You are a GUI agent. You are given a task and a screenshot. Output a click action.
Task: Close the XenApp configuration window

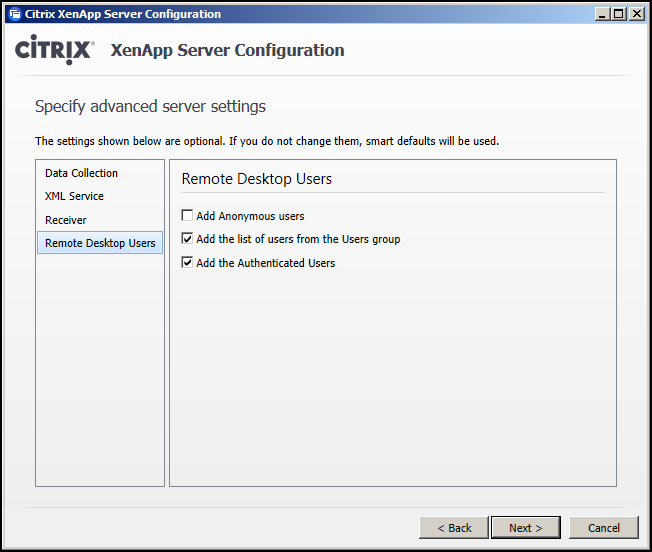pyautogui.click(x=635, y=14)
